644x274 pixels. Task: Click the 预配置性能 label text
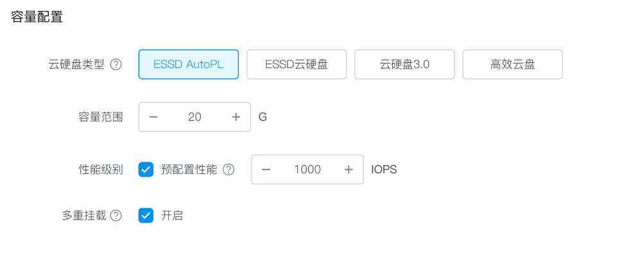pos(189,169)
